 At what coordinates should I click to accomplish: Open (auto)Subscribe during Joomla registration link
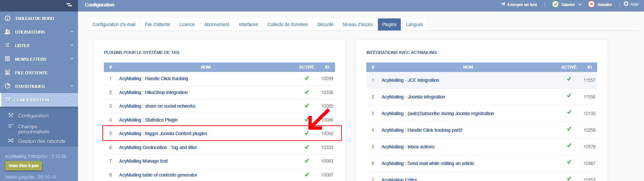[437, 113]
